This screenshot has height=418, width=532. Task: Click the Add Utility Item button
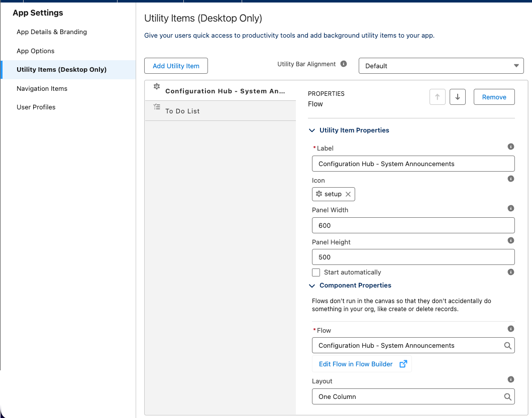(176, 66)
